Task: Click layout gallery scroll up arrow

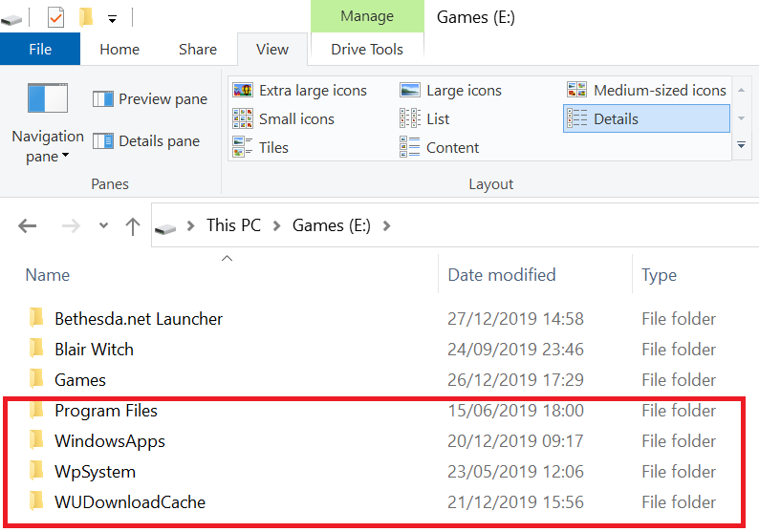Action: click(x=741, y=91)
